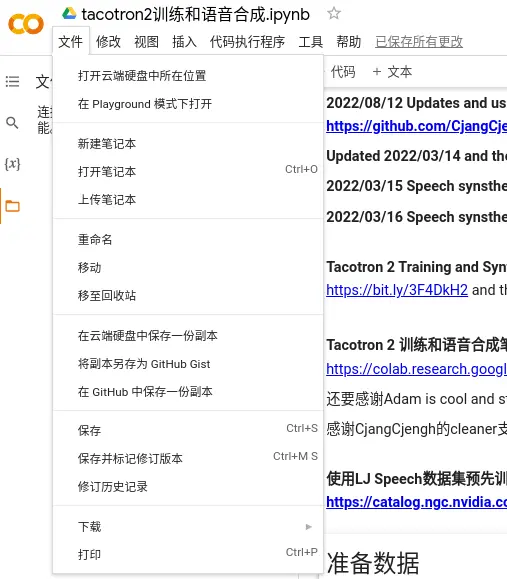
Task: Open the catalog.ngc.nvidia link
Action: tap(417, 502)
